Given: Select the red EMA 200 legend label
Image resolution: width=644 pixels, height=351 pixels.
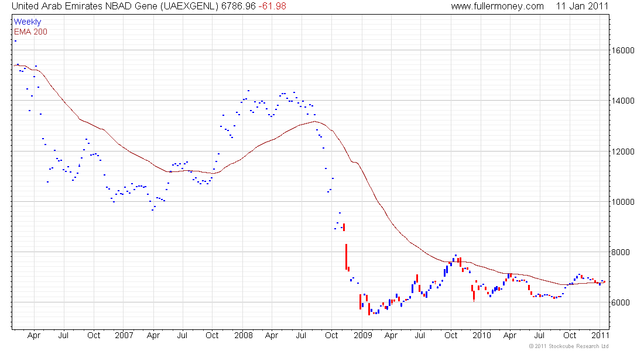Looking at the screenshot, I should click(30, 32).
